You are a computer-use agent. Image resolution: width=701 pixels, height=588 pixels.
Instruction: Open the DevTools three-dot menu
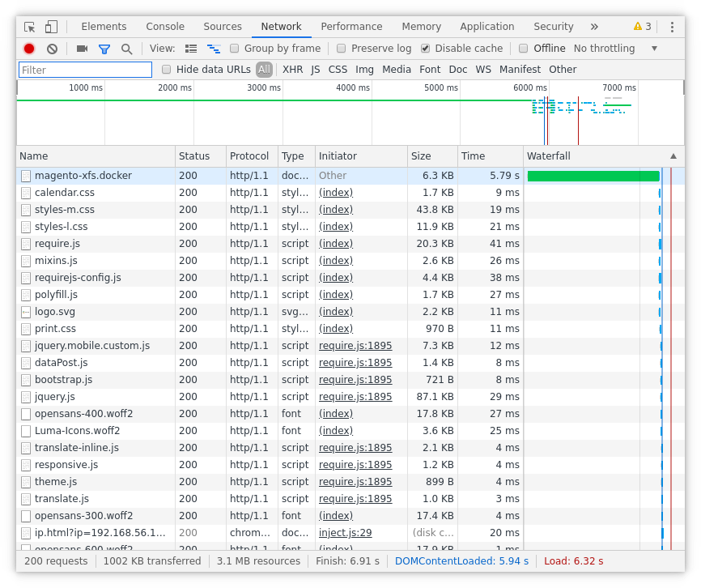pos(673,27)
